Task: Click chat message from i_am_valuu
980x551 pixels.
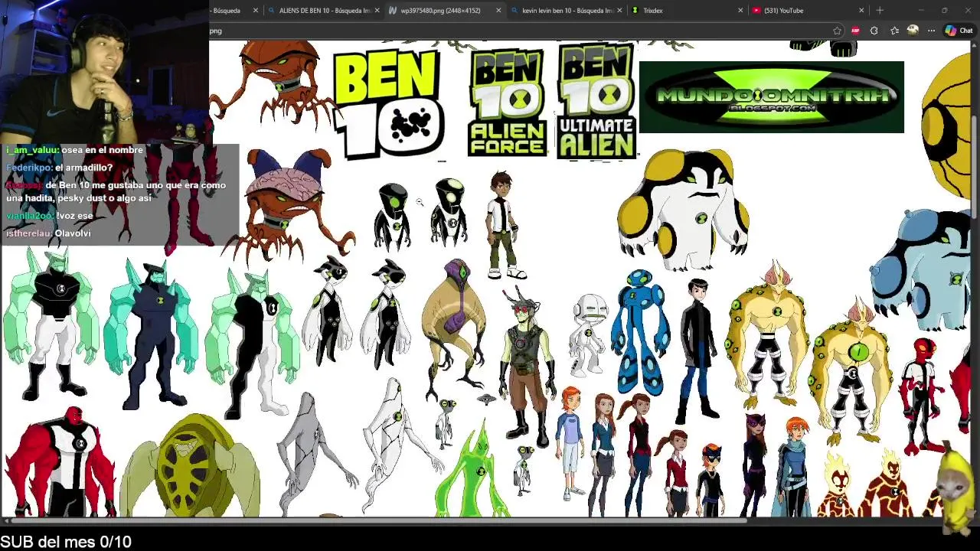Action: pos(75,150)
